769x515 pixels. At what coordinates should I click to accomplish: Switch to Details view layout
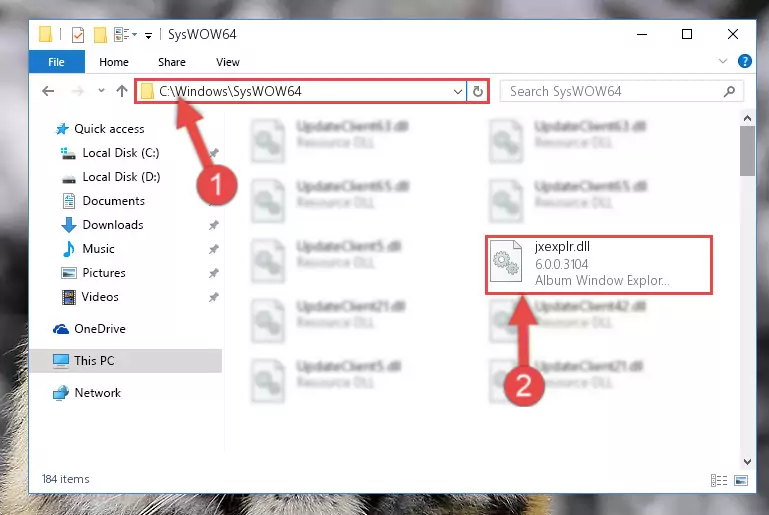coord(718,481)
